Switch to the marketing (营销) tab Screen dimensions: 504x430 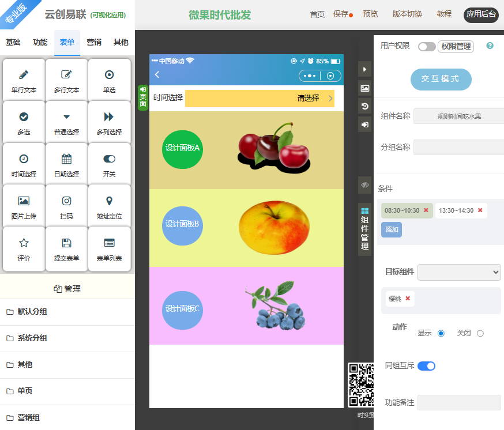pyautogui.click(x=94, y=42)
